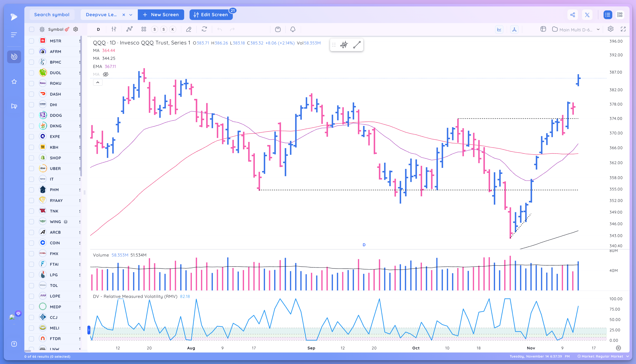Select the bar chart style icon
The height and width of the screenshot is (364, 636).
114,29
